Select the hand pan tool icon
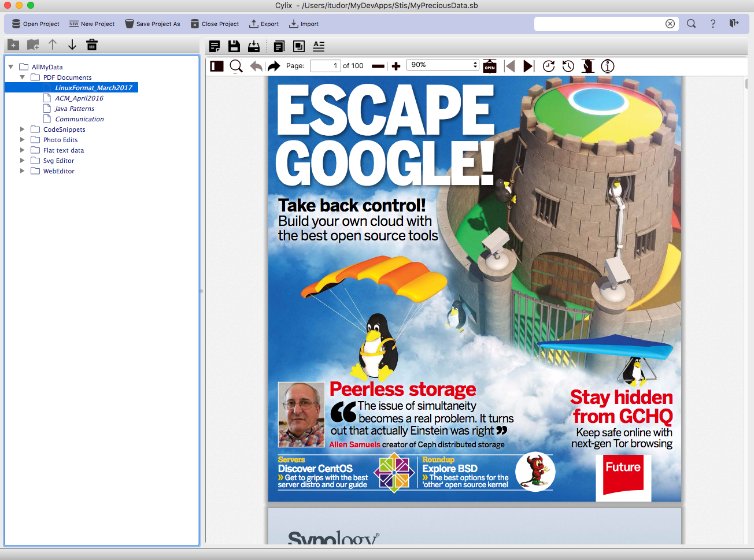Viewport: 754px width, 560px height. pos(588,66)
